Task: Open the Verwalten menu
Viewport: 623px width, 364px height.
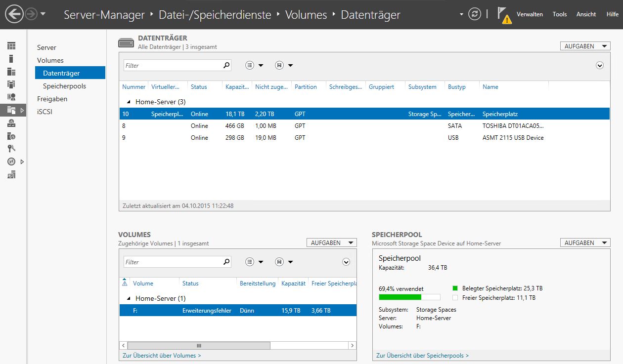Action: (530, 14)
